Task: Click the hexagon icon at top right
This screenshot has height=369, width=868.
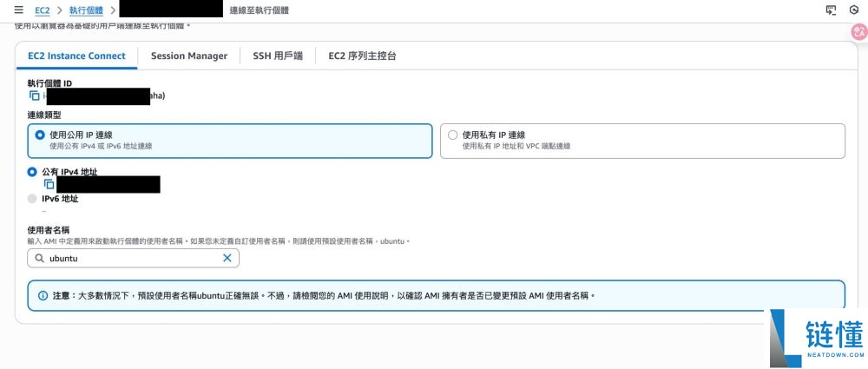Action: 853,10
